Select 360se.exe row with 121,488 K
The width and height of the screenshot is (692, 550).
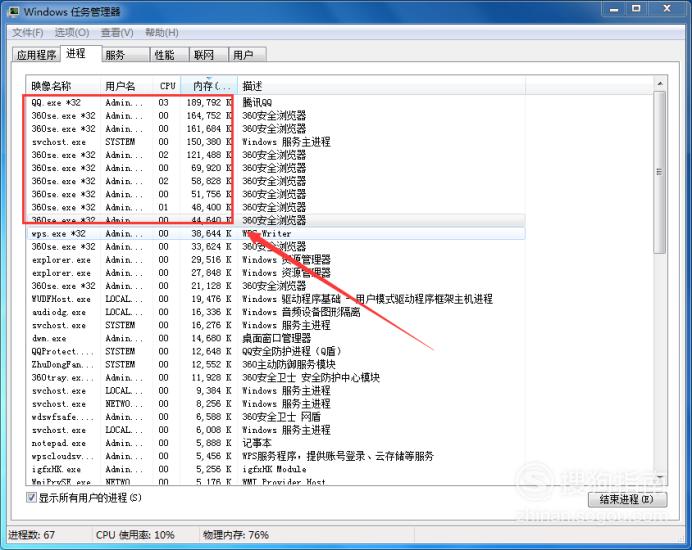[276, 155]
